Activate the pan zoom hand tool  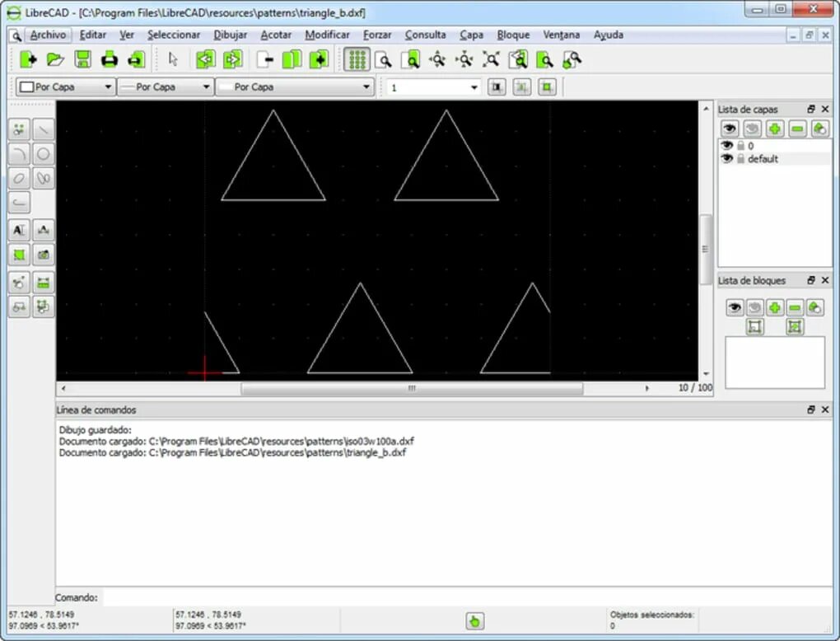click(x=572, y=59)
